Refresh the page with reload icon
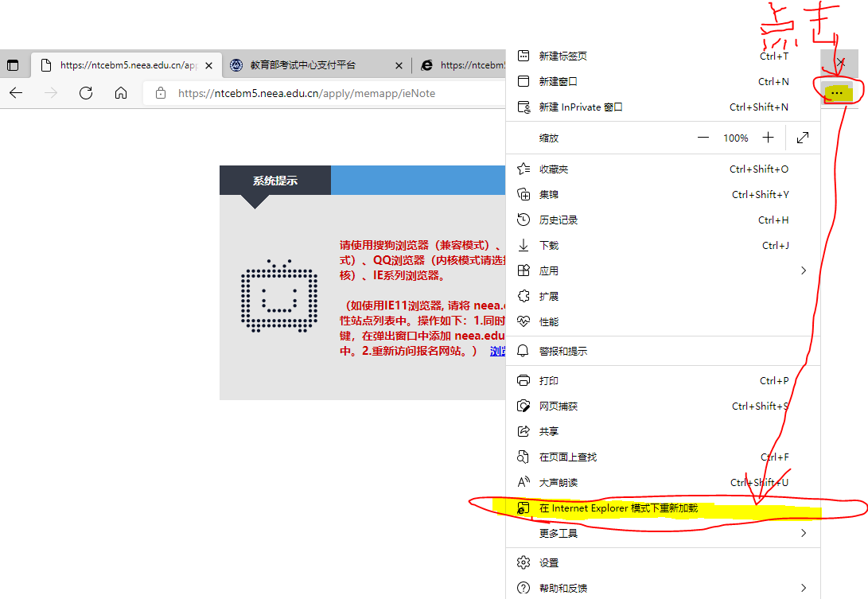This screenshot has width=868, height=599. click(x=86, y=93)
